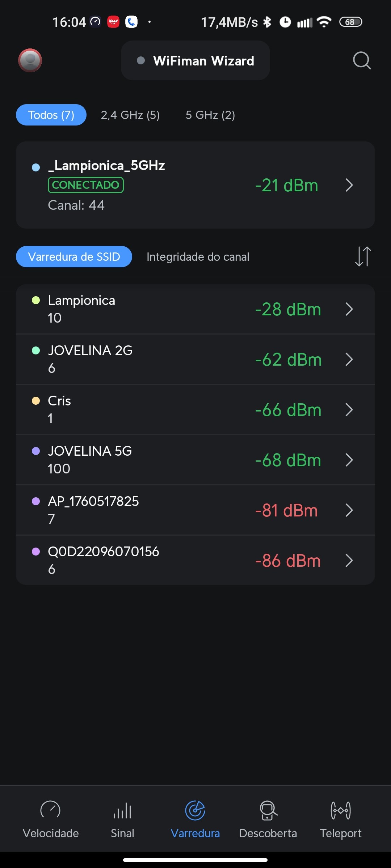Viewport: 391px width, 868px height.
Task: Select the Varredura radar icon
Action: pos(195,810)
